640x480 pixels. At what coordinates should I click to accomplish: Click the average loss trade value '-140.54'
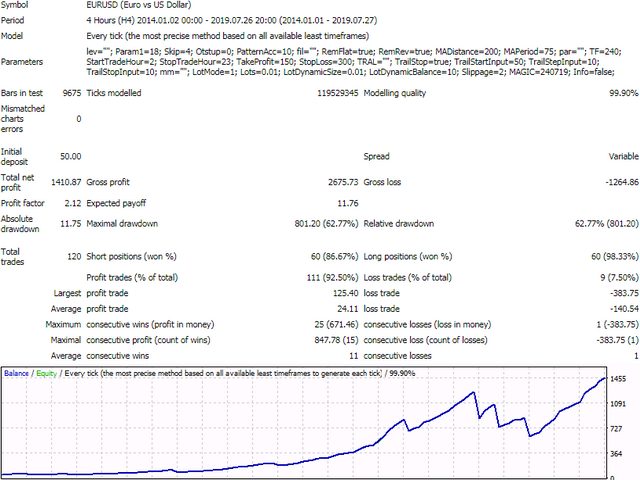click(624, 309)
